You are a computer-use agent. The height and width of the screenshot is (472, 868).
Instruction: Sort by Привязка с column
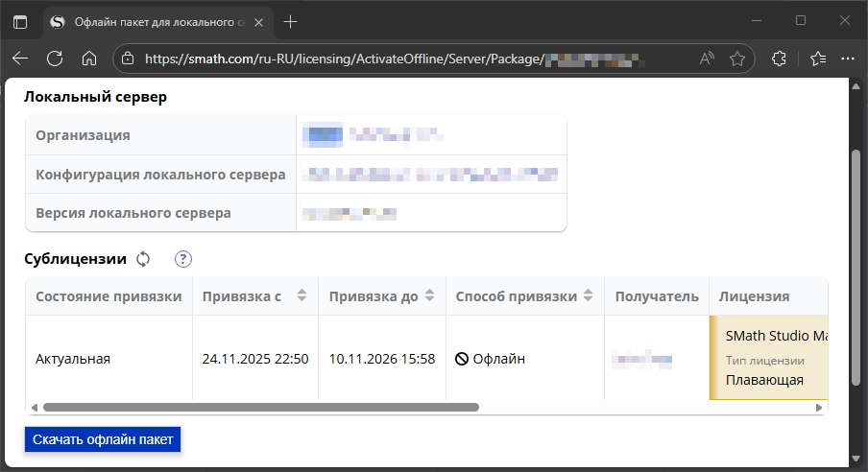pos(301,295)
